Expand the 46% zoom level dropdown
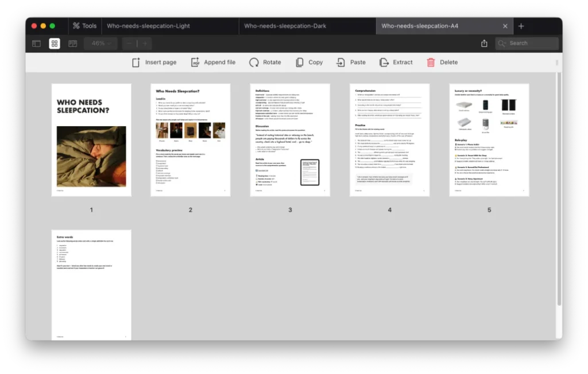This screenshot has width=588, height=374. pos(101,44)
